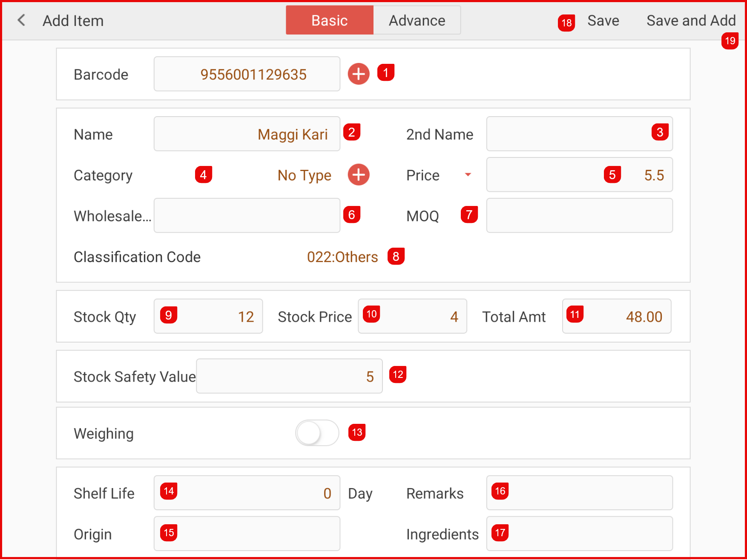
Task: Focus the Remarks input field
Action: pyautogui.click(x=588, y=493)
